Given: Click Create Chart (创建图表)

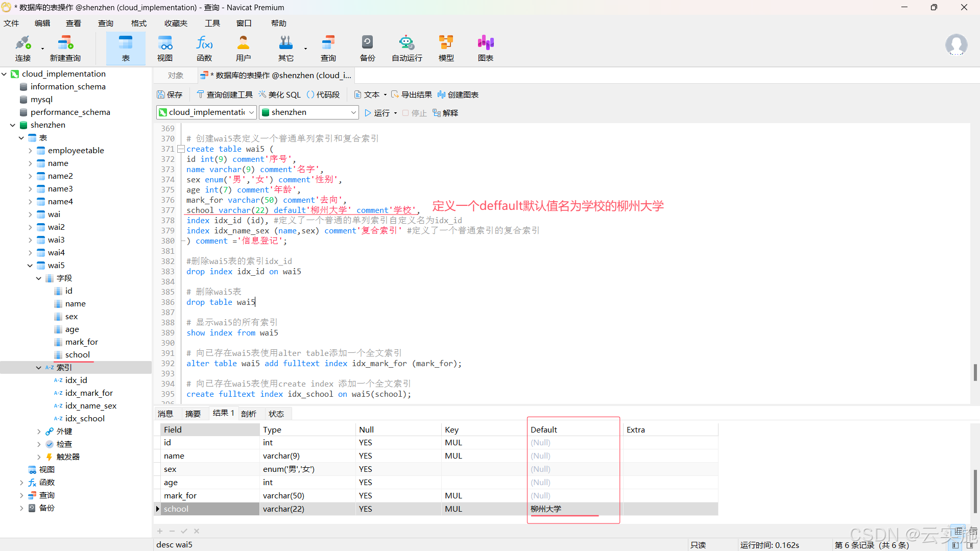Looking at the screenshot, I should point(458,94).
